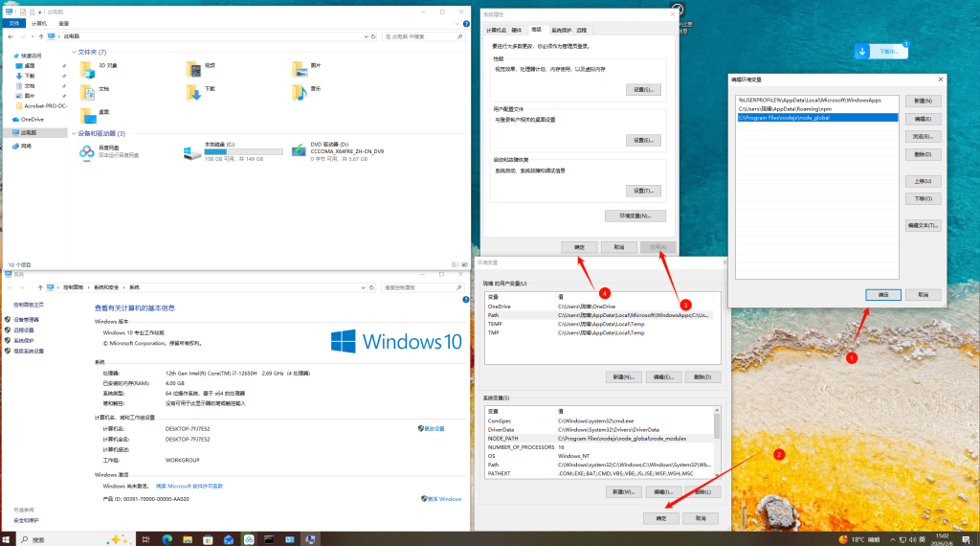Click scroll down arrow in 系统变量 list
Viewport: 980px width, 546px height.
tap(717, 475)
